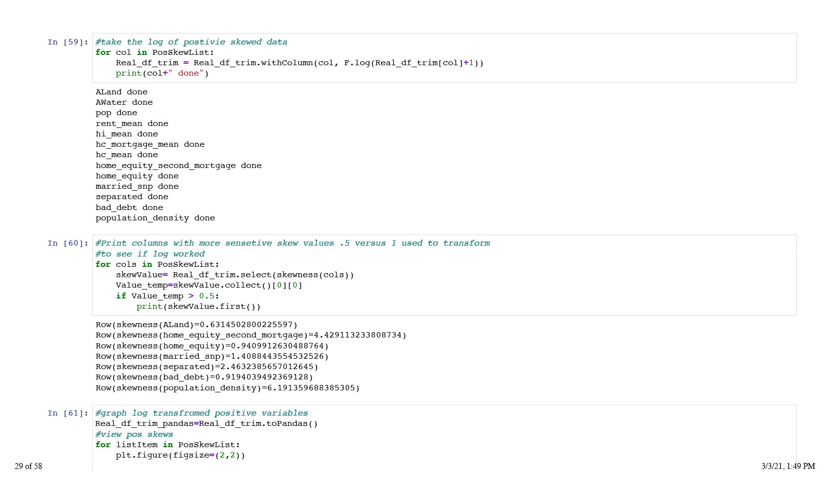Place cursor on the "#take the log" comment
This screenshot has height=504, width=830.
pos(191,42)
